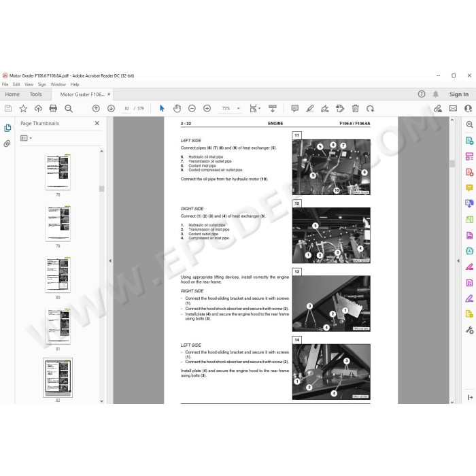This screenshot has width=476, height=476.
Task: Click the Sign In link
Action: tap(459, 94)
